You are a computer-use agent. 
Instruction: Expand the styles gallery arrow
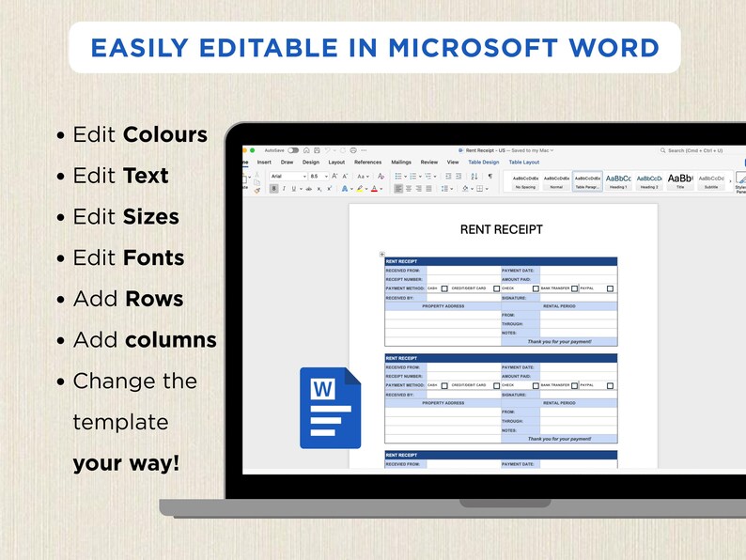pyautogui.click(x=730, y=181)
